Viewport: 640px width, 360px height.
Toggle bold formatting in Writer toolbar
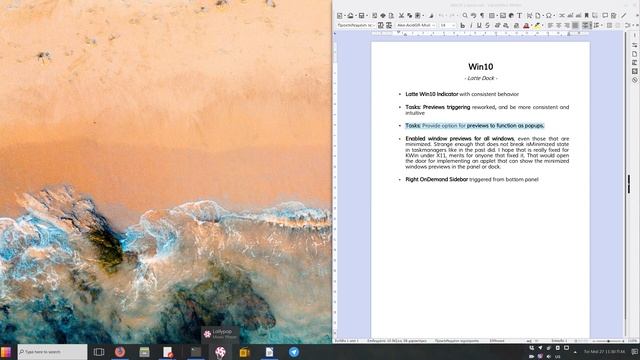pyautogui.click(x=462, y=25)
